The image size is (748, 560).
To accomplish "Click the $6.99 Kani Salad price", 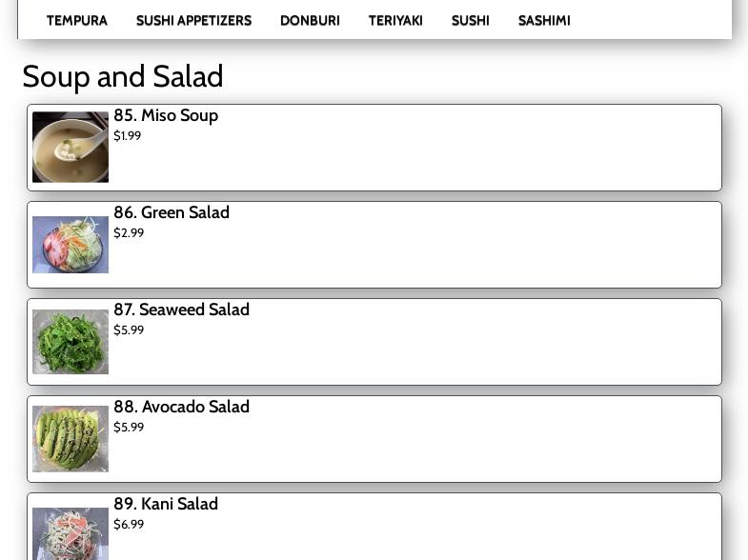I will point(129,525).
